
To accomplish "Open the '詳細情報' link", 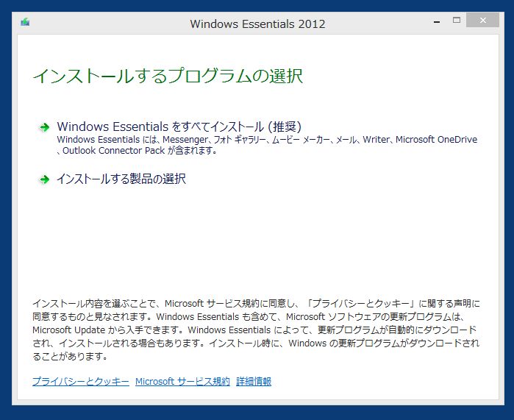I will pyautogui.click(x=254, y=381).
